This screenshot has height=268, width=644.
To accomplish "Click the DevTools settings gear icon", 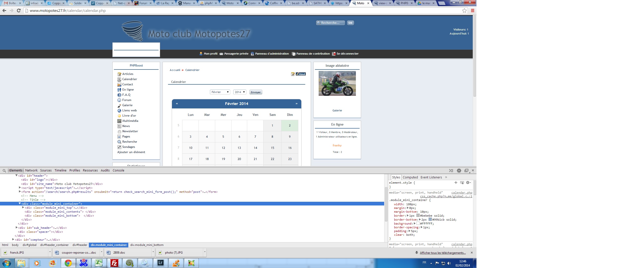I will (x=459, y=170).
